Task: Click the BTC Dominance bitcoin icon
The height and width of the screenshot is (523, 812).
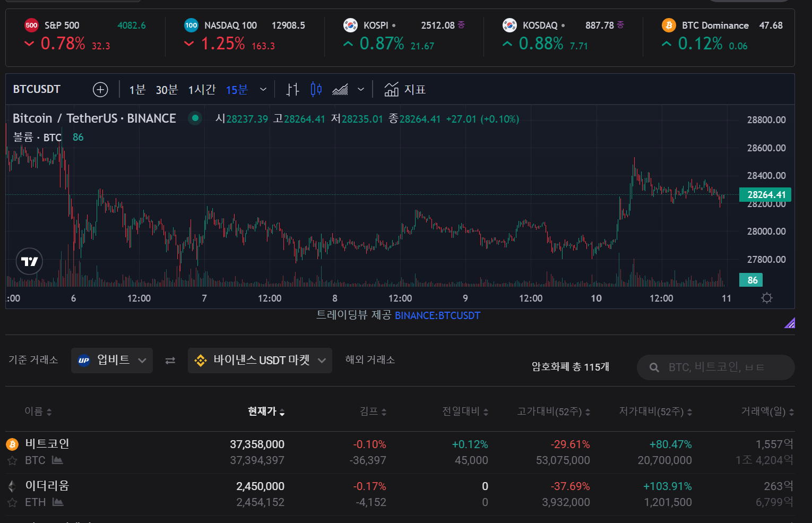Action: 669,25
